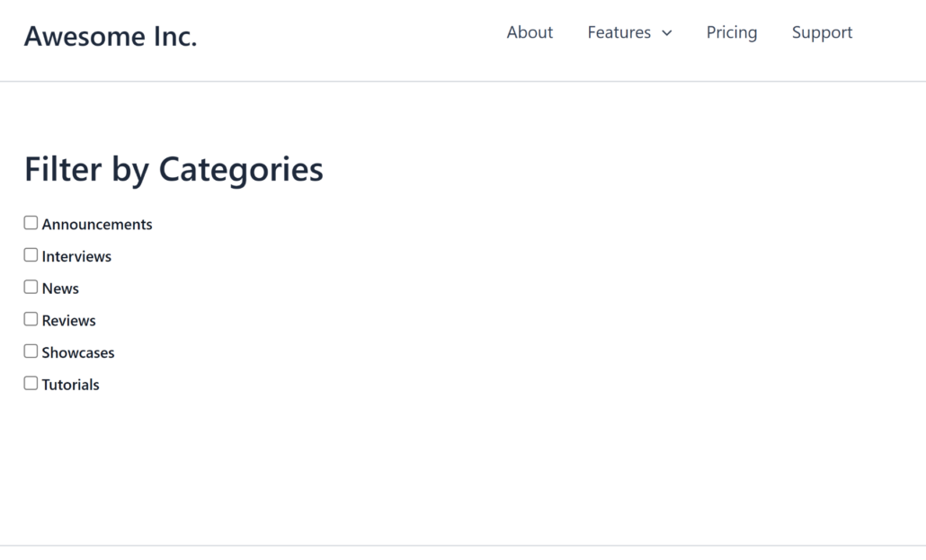Go to the About page
Screen dimensions: 926x560
[530, 32]
